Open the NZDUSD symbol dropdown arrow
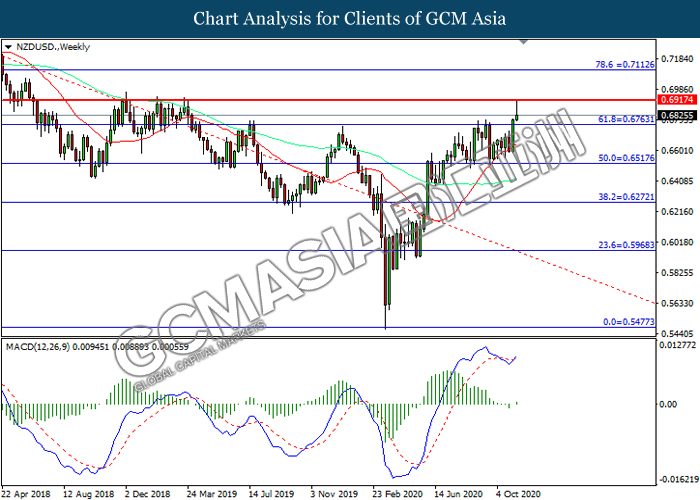The image size is (700, 500). pyautogui.click(x=8, y=47)
